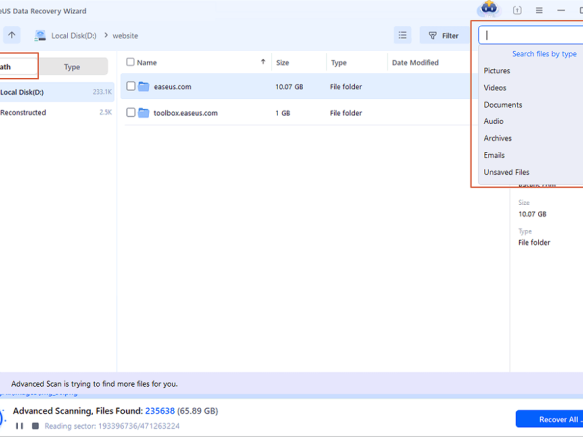Screen dimensions: 583x437
Task: Select the toolbox.easeus.com folder name
Action: pos(186,113)
